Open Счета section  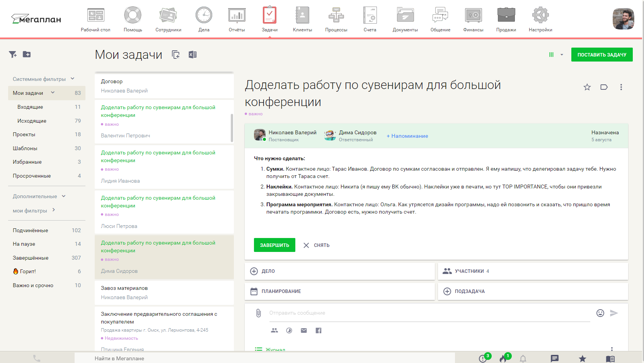[x=370, y=19]
